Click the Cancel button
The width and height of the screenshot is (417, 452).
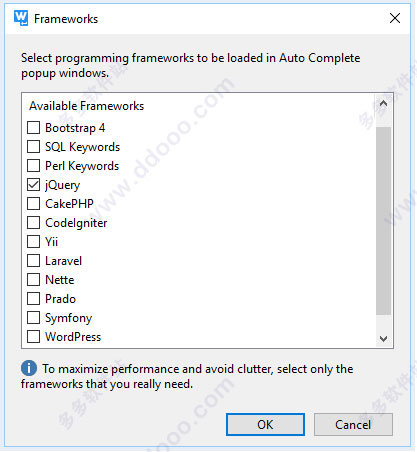[353, 425]
